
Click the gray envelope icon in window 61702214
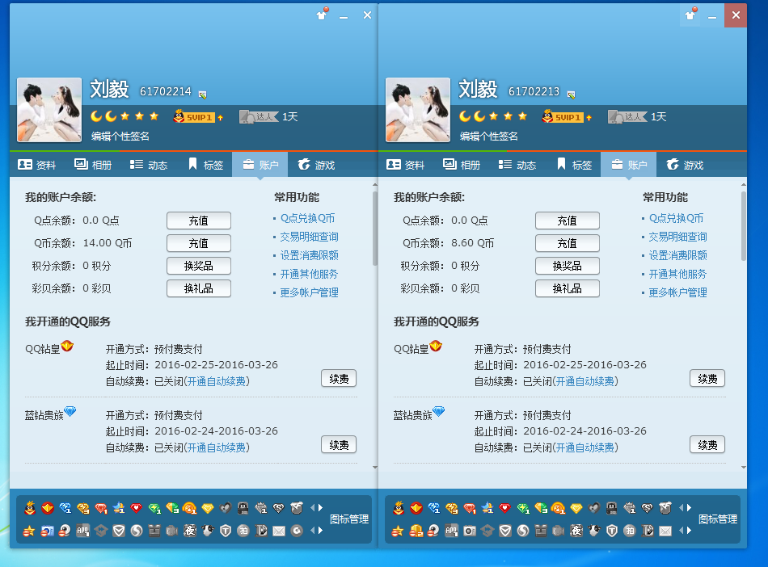click(x=279, y=531)
